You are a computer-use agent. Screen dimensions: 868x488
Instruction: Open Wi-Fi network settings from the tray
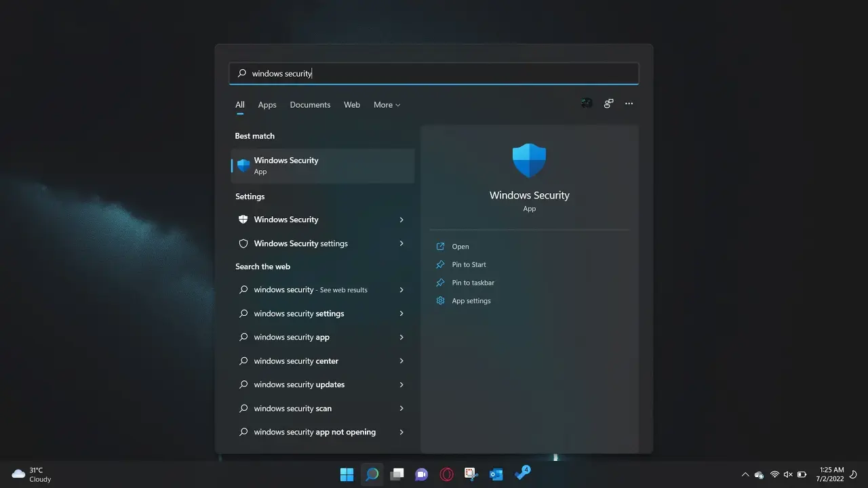(x=774, y=474)
